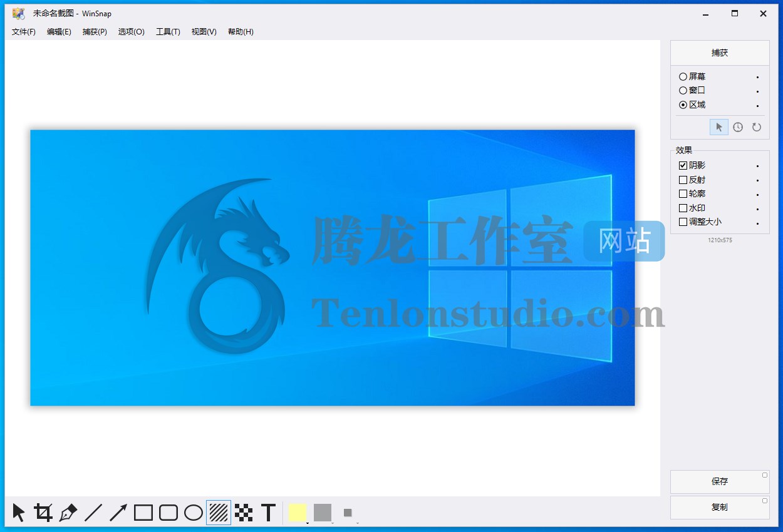Open the 选项(O) menu

click(x=131, y=32)
